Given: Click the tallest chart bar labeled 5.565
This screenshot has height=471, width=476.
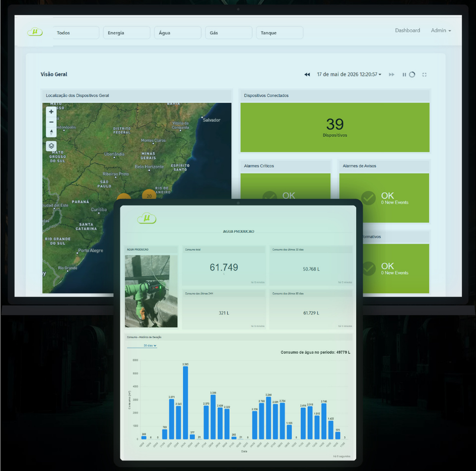Looking at the screenshot, I should (185, 402).
